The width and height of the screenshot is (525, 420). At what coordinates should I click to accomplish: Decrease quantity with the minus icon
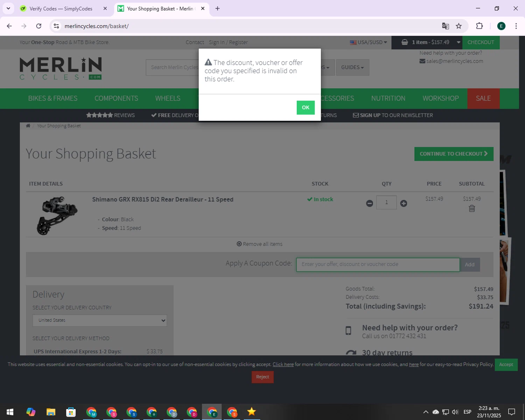click(370, 203)
